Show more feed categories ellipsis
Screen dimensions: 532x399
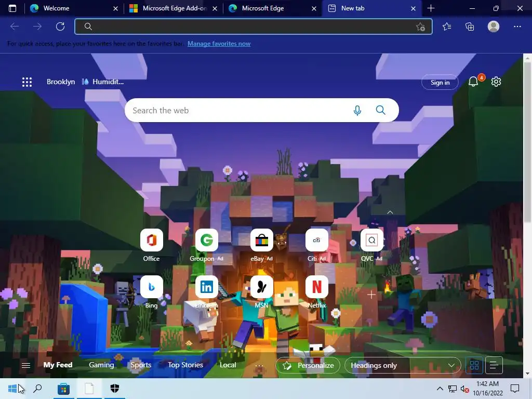coord(259,366)
